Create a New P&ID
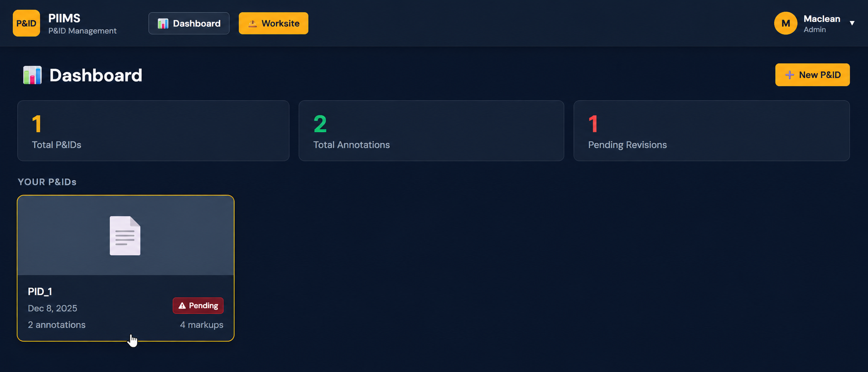Image resolution: width=868 pixels, height=372 pixels. pos(812,75)
